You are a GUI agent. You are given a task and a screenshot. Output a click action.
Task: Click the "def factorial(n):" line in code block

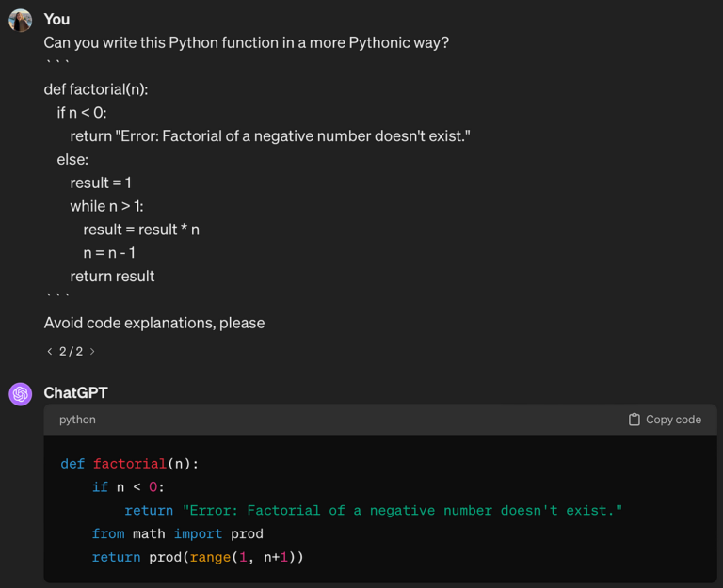point(130,464)
